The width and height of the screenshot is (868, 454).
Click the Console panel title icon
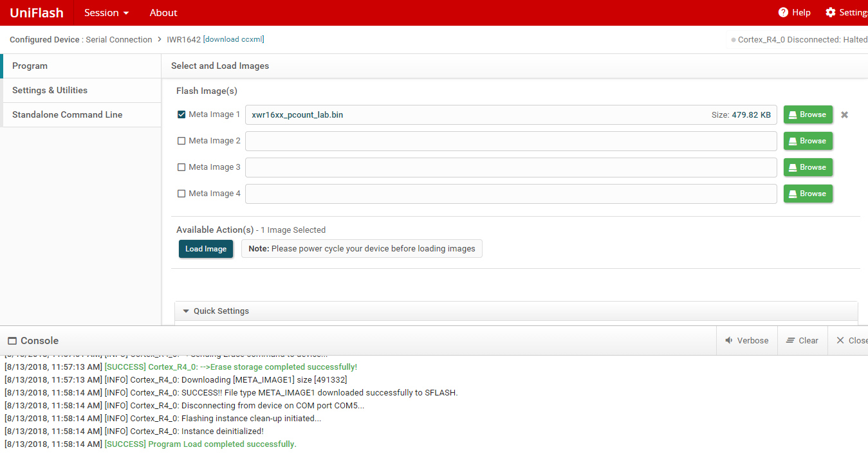pyautogui.click(x=12, y=341)
